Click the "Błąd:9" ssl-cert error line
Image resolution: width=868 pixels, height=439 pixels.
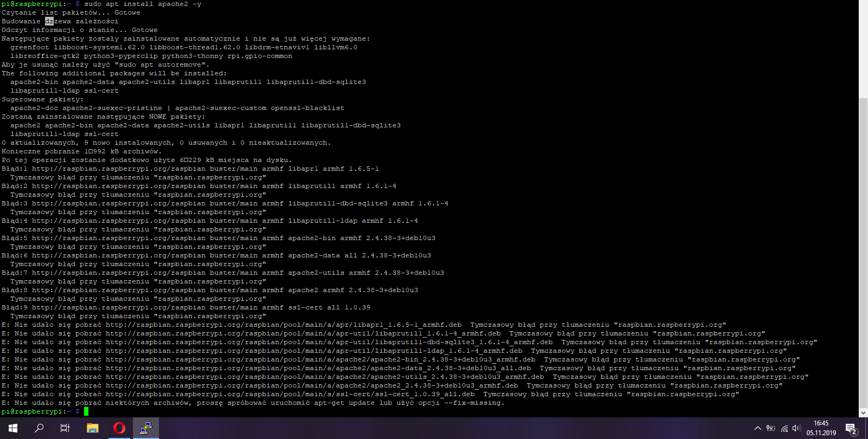(x=186, y=307)
